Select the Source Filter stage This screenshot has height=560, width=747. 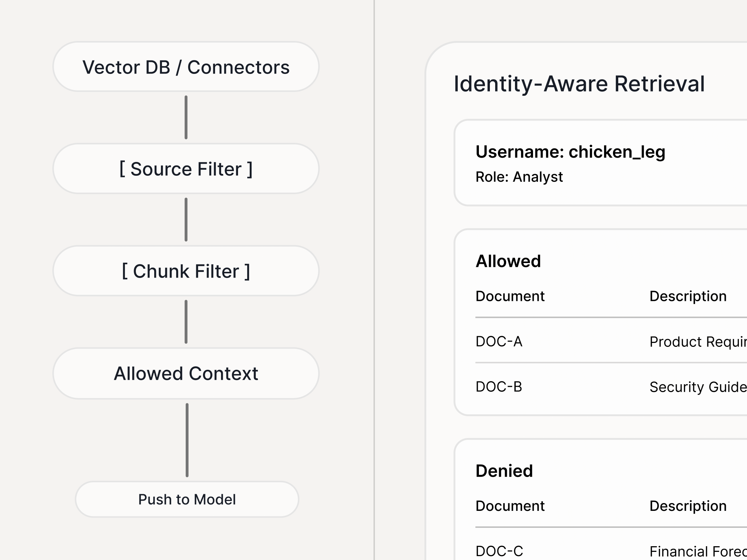(186, 169)
